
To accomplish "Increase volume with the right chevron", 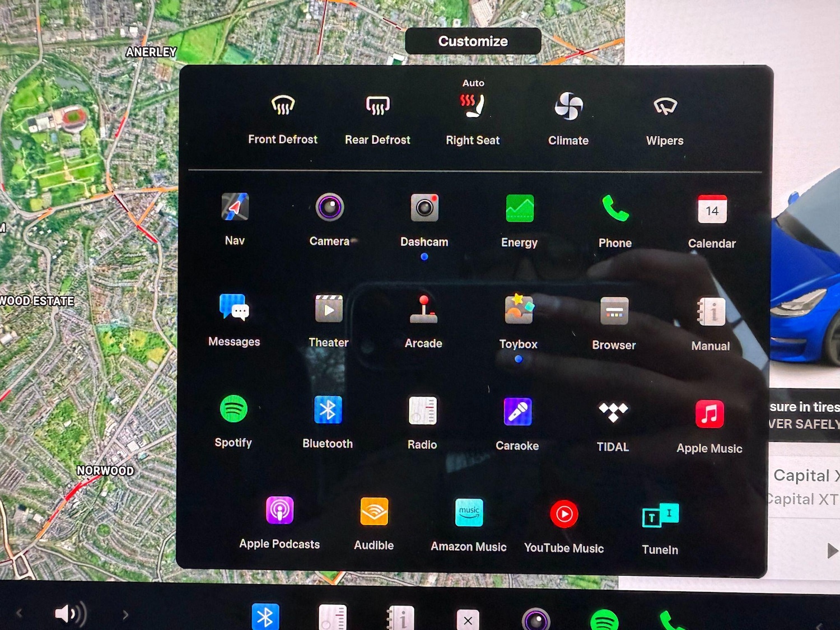I will tap(125, 615).
